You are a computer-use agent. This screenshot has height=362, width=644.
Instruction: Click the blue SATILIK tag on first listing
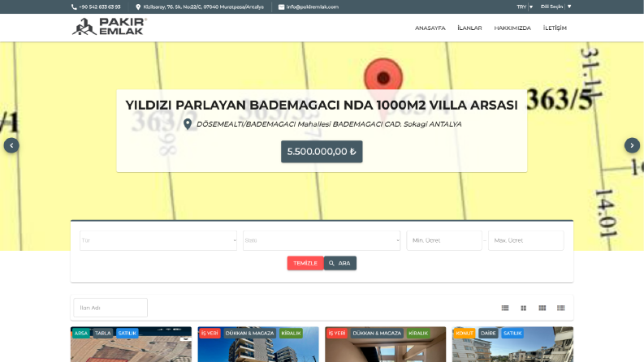[x=127, y=334]
